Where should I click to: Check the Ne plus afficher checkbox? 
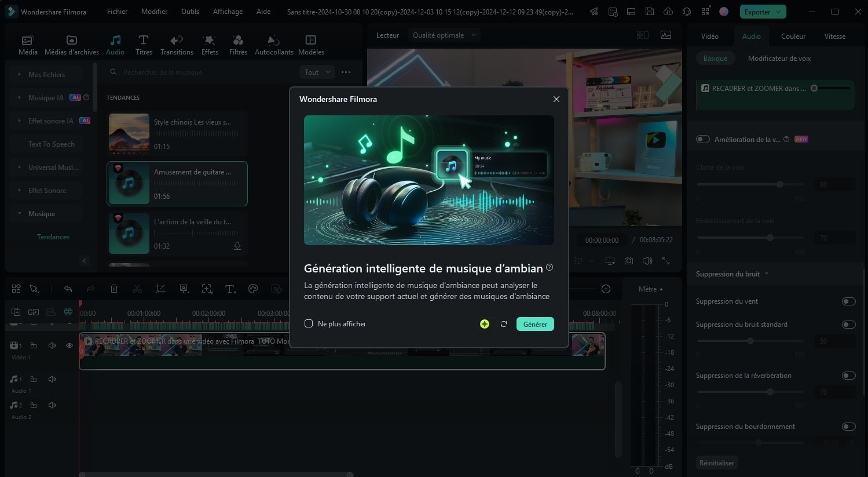coord(309,323)
